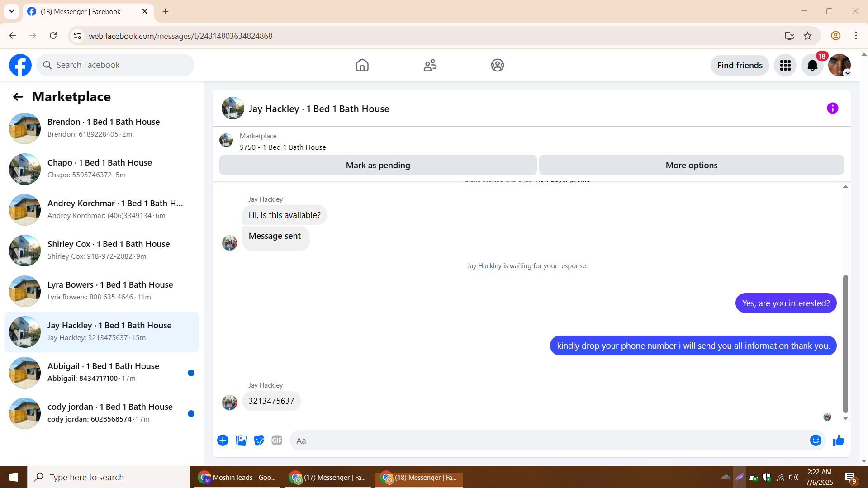Choose a GIF icon in composer
This screenshot has height=488, width=868.
coord(277,441)
